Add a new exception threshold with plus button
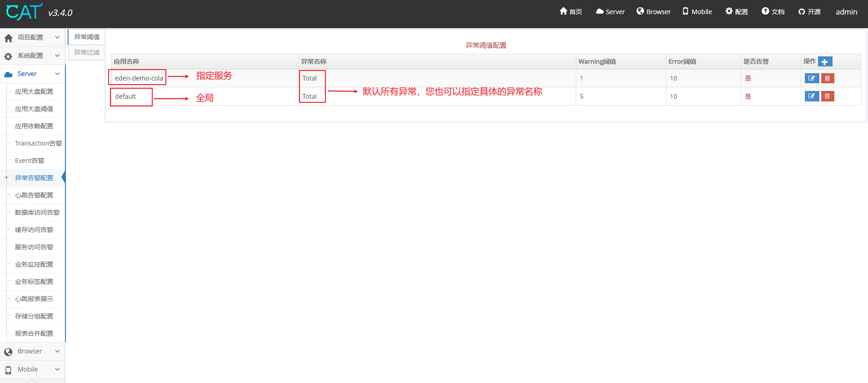Screen dimensions: 868x383 pos(825,61)
